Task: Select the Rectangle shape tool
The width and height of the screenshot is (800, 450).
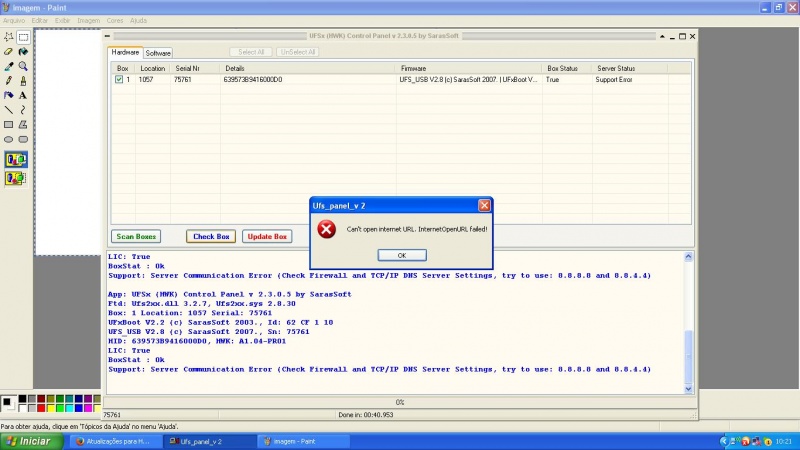Action: (9, 124)
